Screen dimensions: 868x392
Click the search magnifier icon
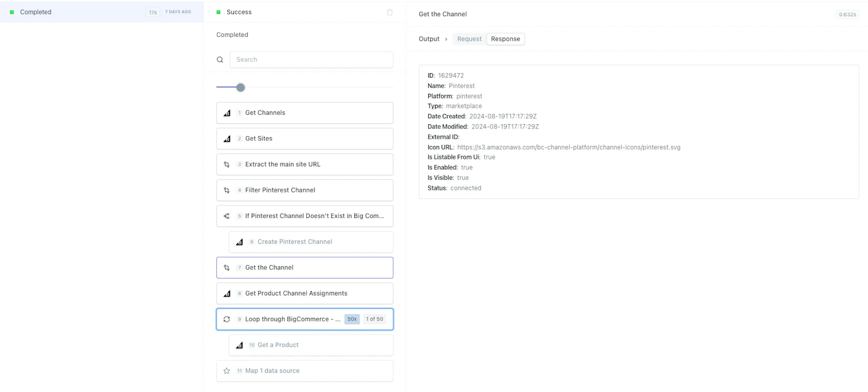coord(220,60)
